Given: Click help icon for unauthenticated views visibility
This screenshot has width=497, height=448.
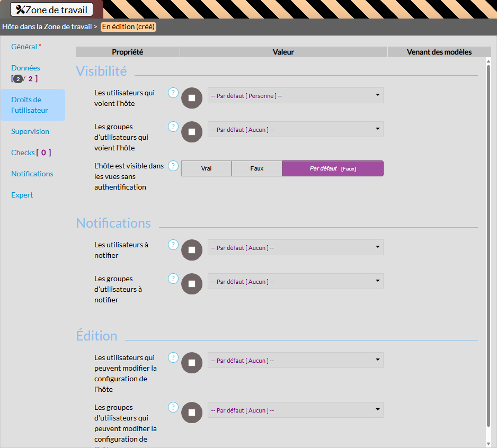Looking at the screenshot, I should coord(173,166).
